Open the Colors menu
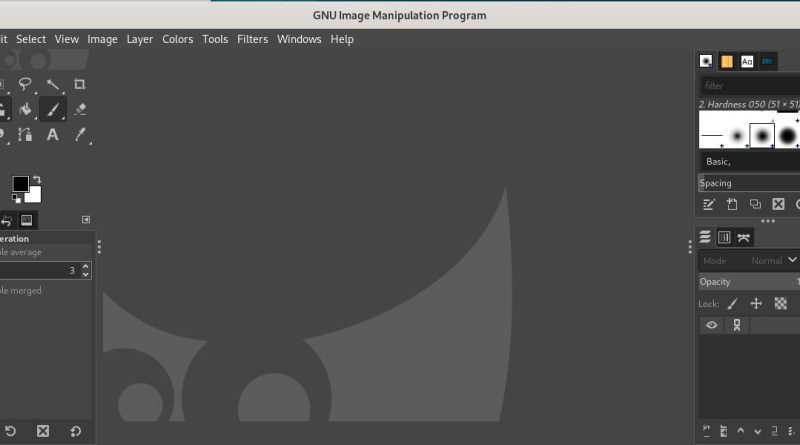800x445 pixels. (x=178, y=39)
